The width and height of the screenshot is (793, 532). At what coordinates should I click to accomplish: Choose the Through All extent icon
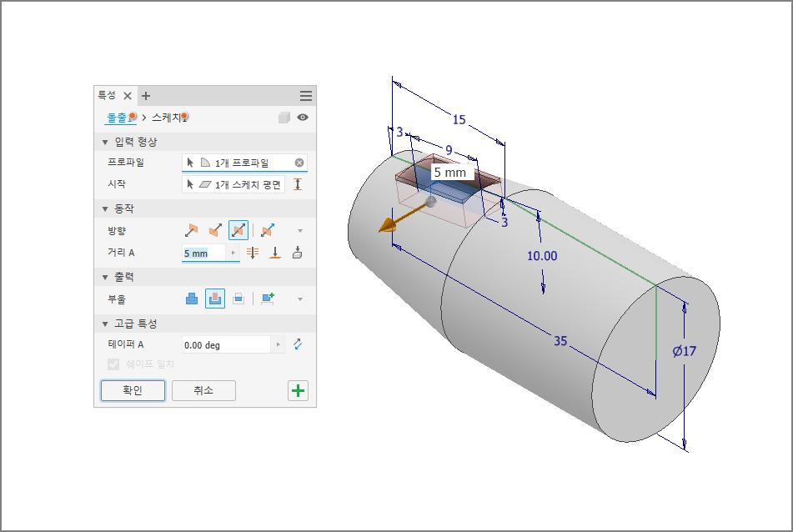pyautogui.click(x=253, y=253)
